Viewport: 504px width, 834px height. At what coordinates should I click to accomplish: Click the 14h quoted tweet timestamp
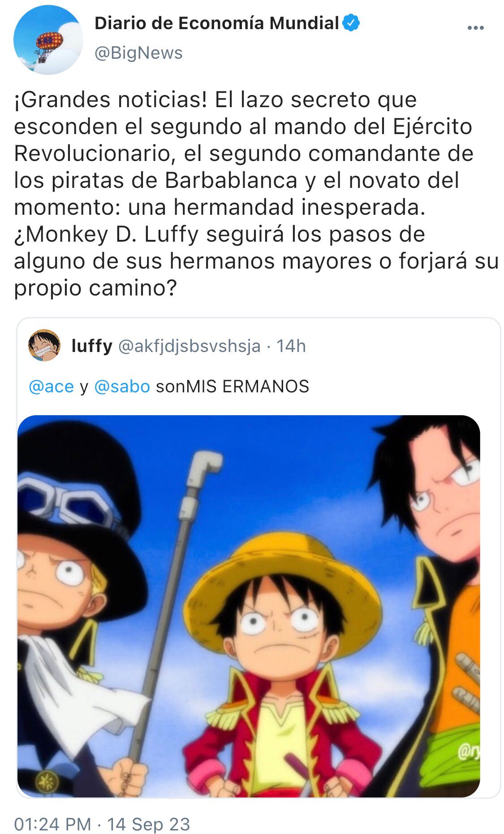click(291, 346)
